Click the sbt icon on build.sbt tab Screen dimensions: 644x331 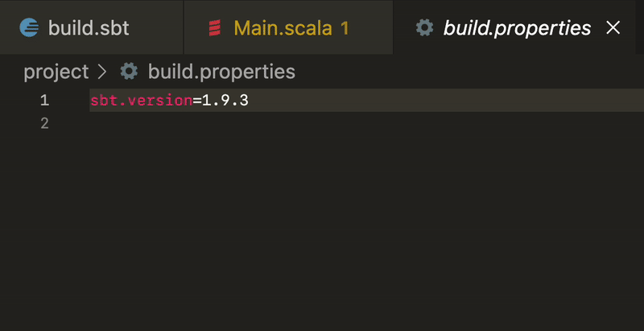(x=29, y=28)
